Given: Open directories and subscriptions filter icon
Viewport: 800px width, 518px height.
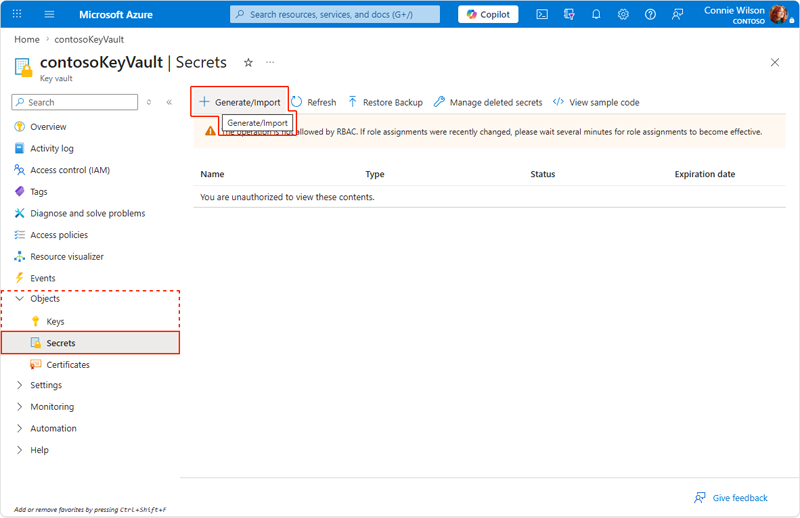Looking at the screenshot, I should pyautogui.click(x=569, y=14).
